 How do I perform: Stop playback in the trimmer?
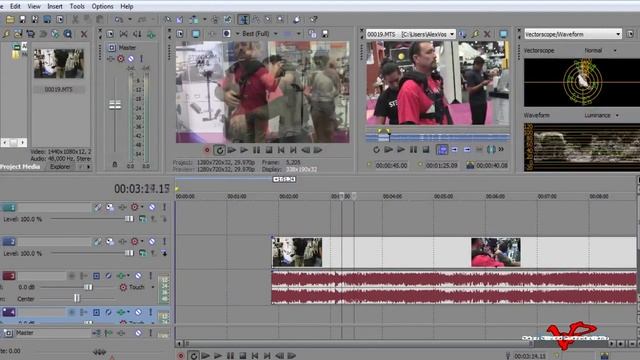coord(426,150)
